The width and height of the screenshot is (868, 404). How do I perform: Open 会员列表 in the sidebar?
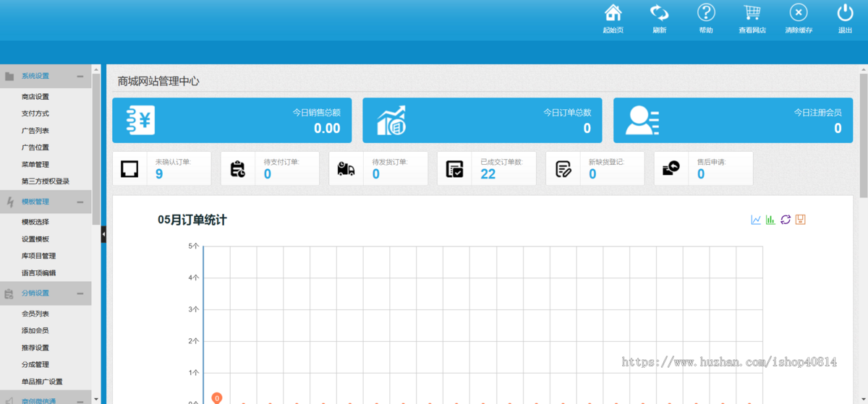coord(35,314)
